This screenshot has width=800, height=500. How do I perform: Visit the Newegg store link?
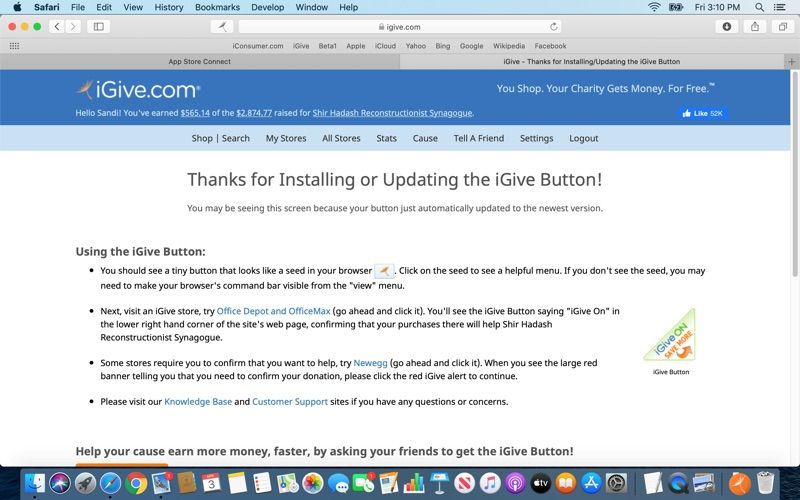point(370,363)
